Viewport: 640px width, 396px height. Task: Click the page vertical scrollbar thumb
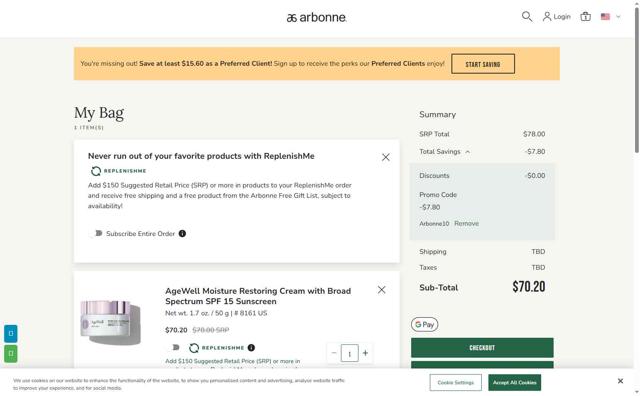636,80
